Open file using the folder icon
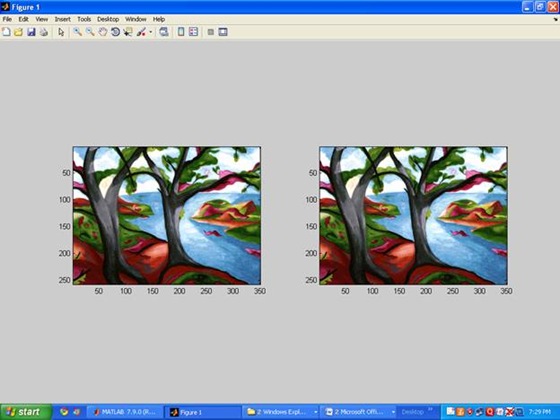Screen dimensions: 560x420 pos(18,32)
